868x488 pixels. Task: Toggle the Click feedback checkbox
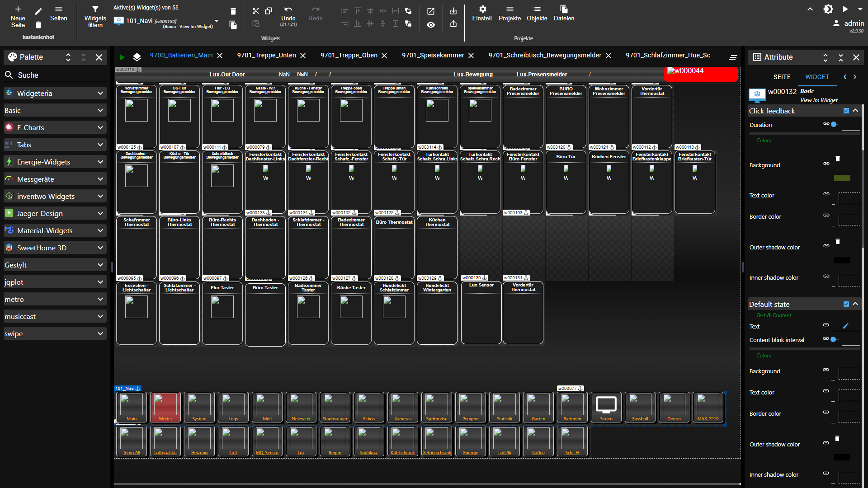coord(846,111)
